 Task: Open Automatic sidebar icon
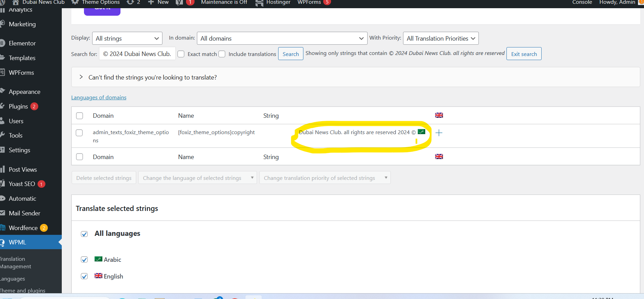point(2,198)
